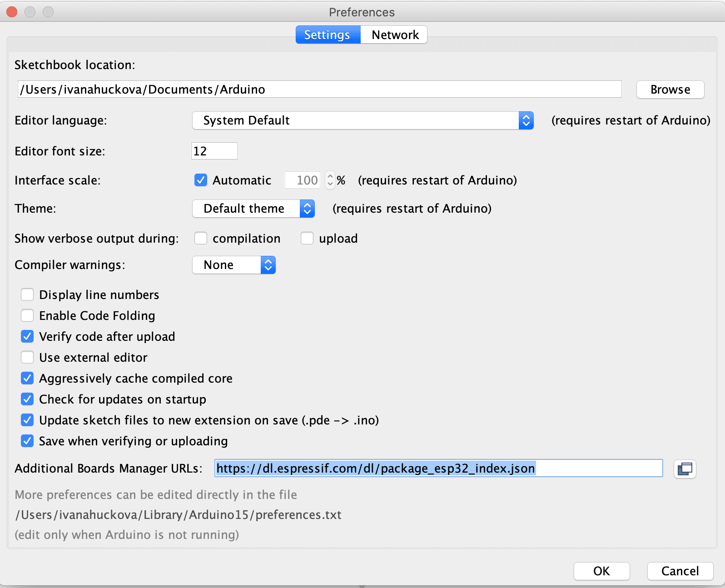
Task: Open Compiler warnings dropdown
Action: pos(234,265)
